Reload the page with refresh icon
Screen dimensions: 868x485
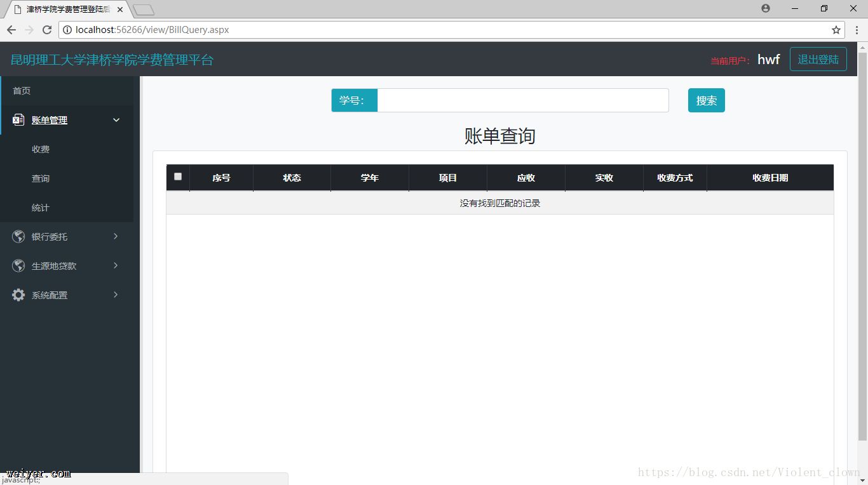coord(47,30)
